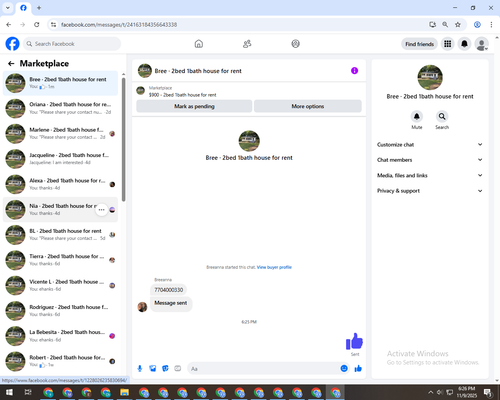Open the Robert conversation
This screenshot has height=400, width=500.
point(60,362)
